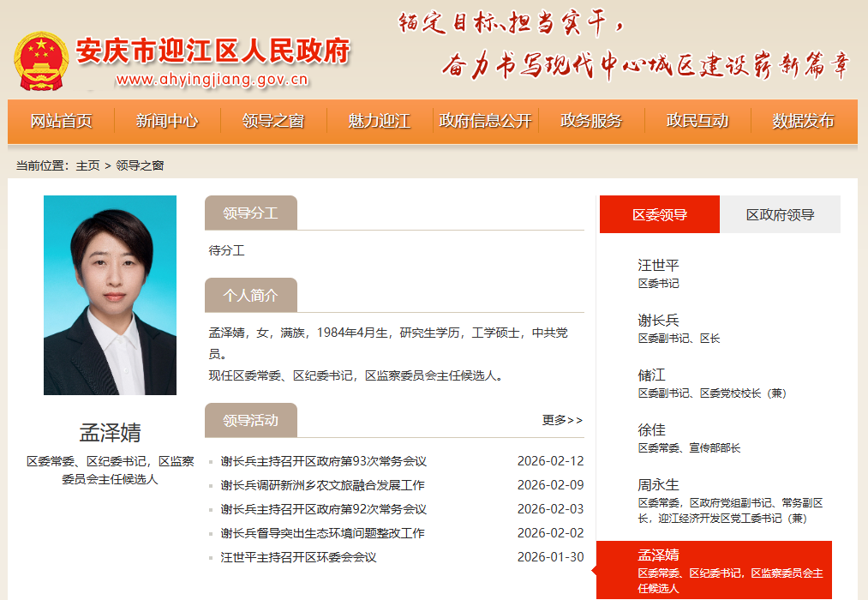Open 更多>> for leader activities

[562, 420]
